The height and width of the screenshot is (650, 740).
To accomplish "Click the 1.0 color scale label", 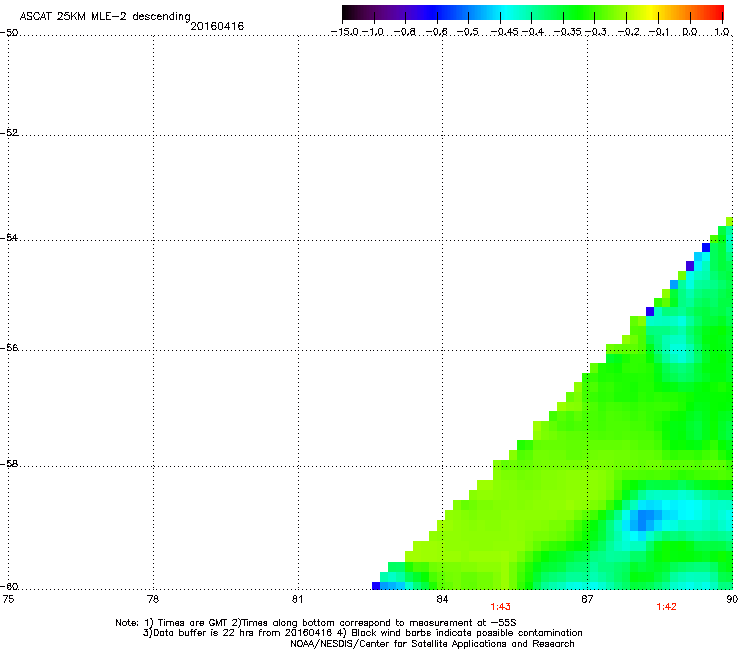I will tap(722, 32).
